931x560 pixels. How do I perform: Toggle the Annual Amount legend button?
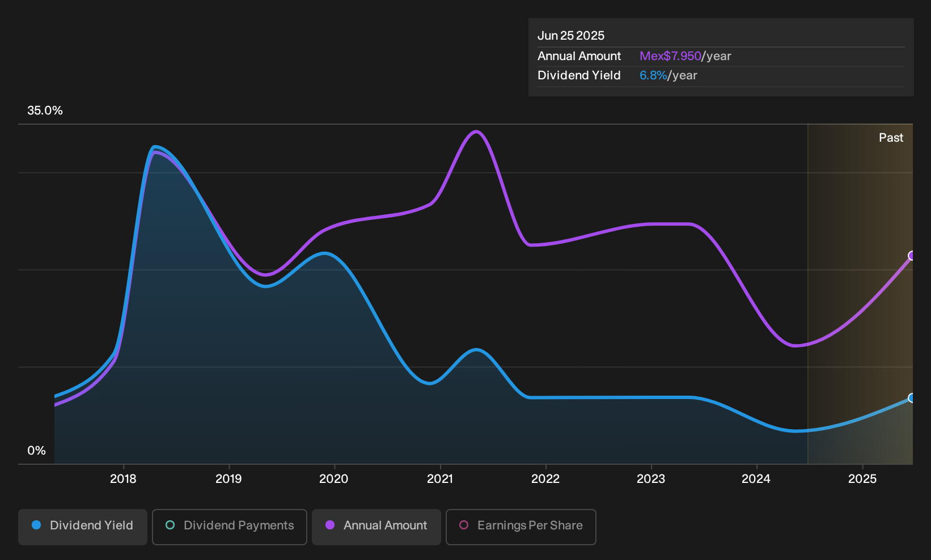point(376,527)
